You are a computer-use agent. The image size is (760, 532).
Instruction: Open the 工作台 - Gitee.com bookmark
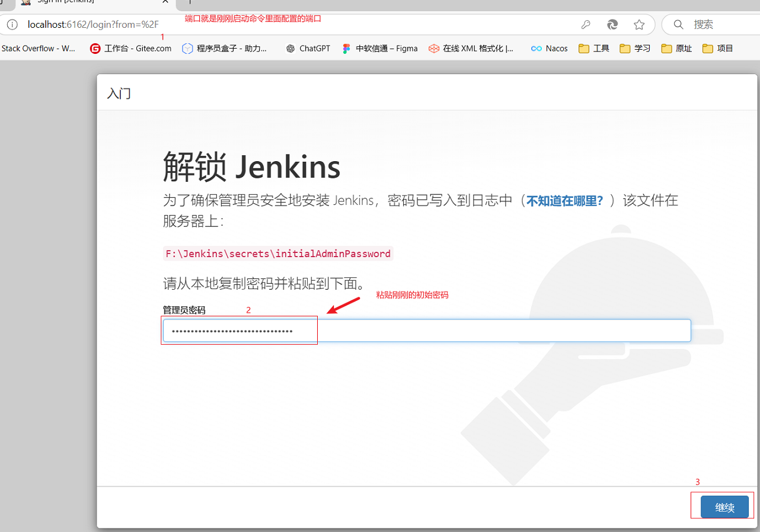(131, 49)
